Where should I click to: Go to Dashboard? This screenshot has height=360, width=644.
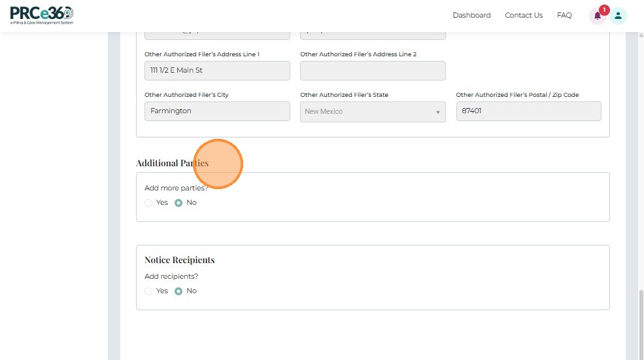(471, 15)
